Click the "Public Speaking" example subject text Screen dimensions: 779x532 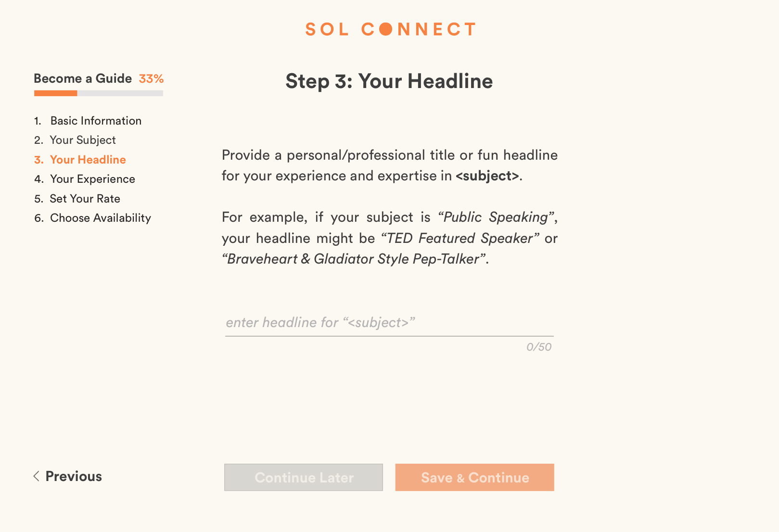point(496,217)
